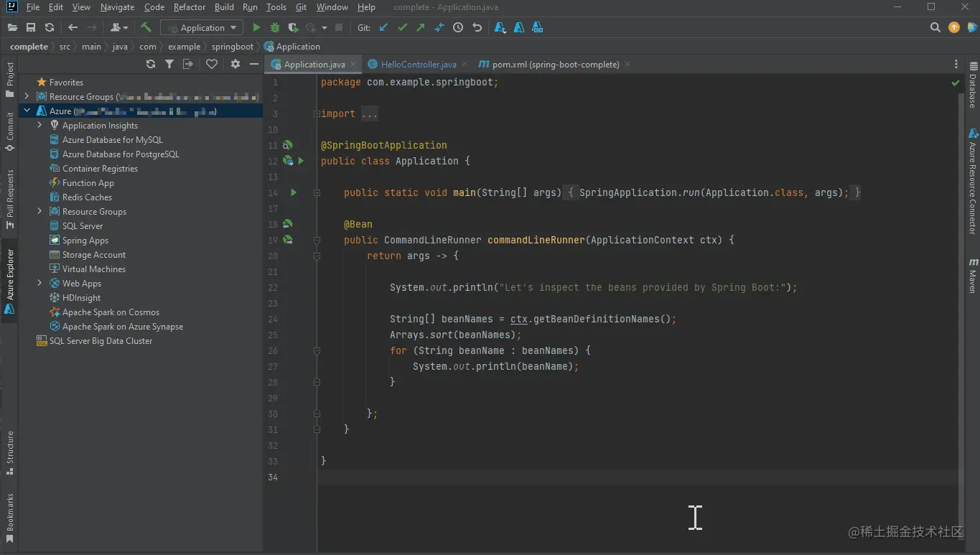Navigate back with the left arrow

coord(73,27)
